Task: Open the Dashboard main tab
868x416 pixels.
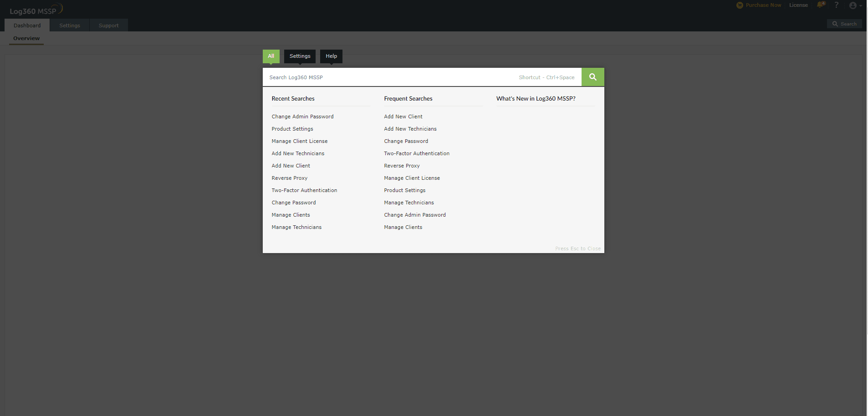Action: click(27, 25)
